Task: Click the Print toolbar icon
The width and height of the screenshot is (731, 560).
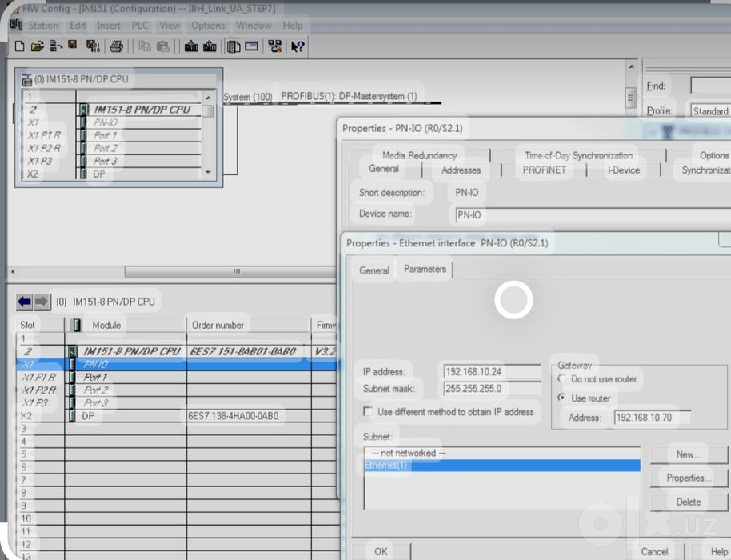Action: 116,46
